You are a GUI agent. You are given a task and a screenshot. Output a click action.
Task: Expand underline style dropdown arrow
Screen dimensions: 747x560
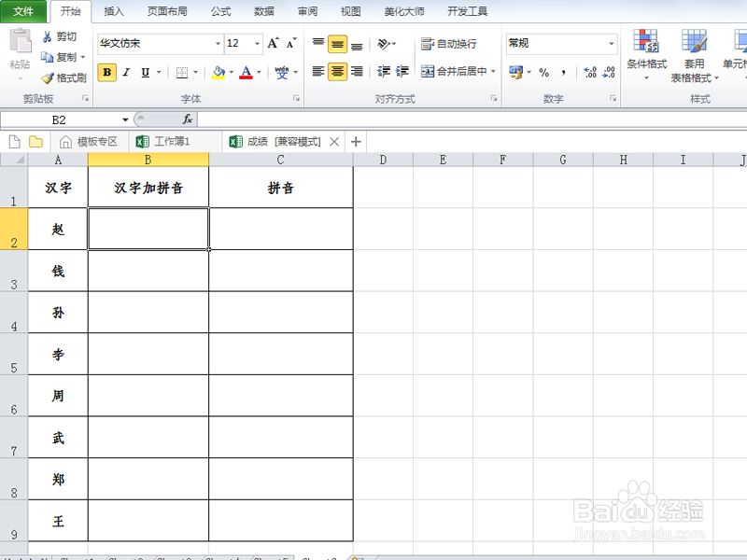tap(159, 73)
